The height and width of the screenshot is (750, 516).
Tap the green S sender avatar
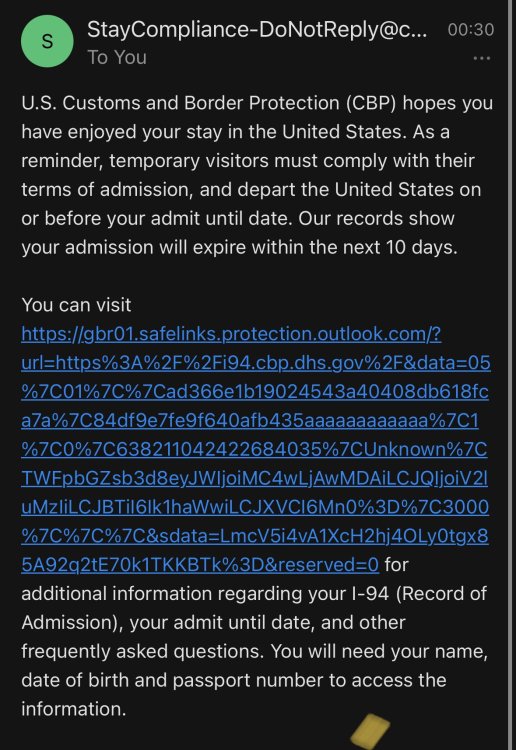(x=47, y=41)
